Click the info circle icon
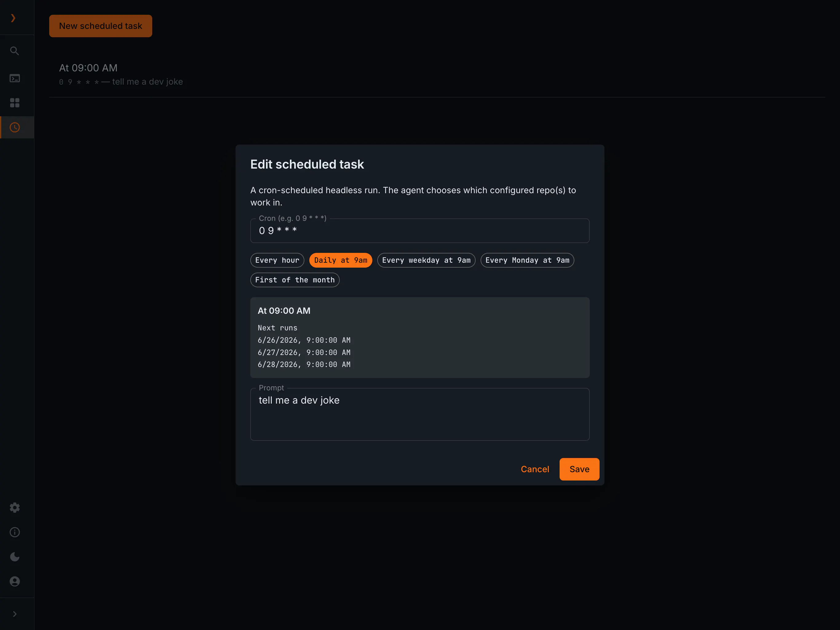 [x=14, y=532]
